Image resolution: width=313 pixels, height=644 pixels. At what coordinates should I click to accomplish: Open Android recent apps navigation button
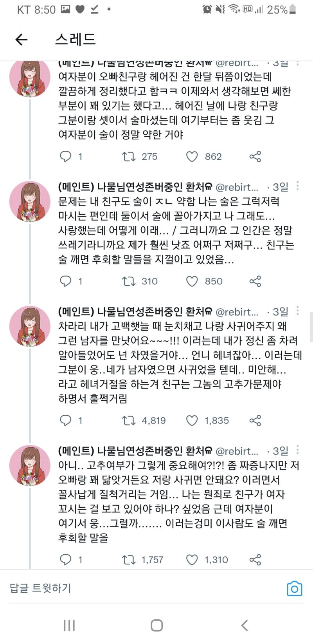tap(69, 625)
